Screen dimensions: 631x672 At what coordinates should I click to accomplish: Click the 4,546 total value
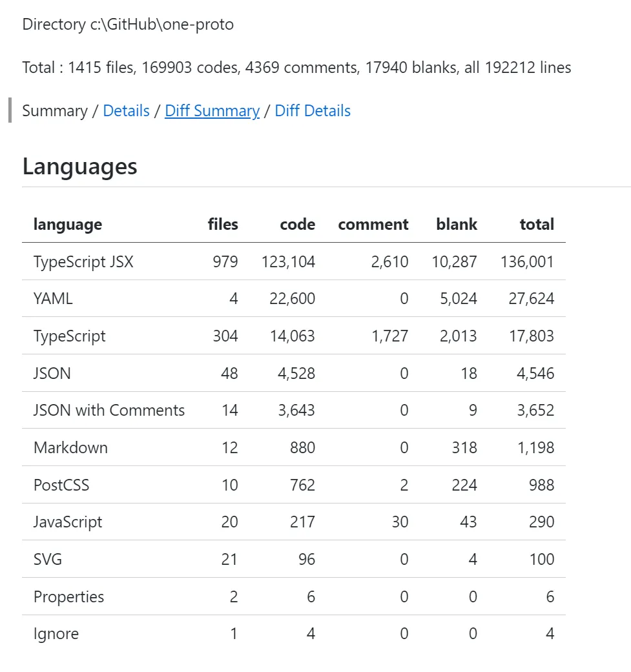coord(535,373)
